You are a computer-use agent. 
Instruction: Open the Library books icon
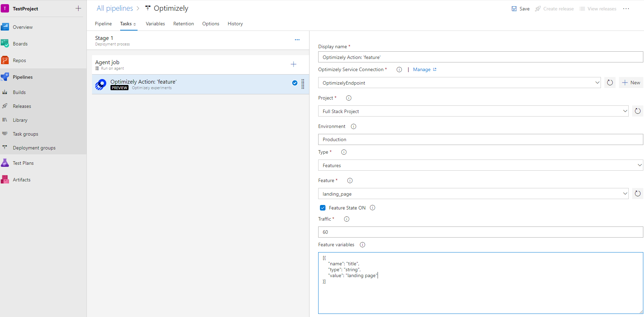[5, 120]
